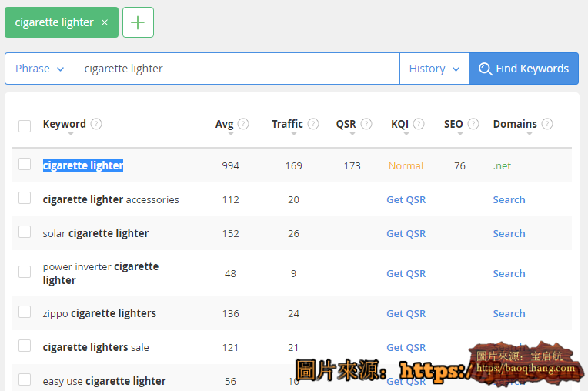Open the Traffic column help icon
The image size is (588, 391).
click(313, 124)
